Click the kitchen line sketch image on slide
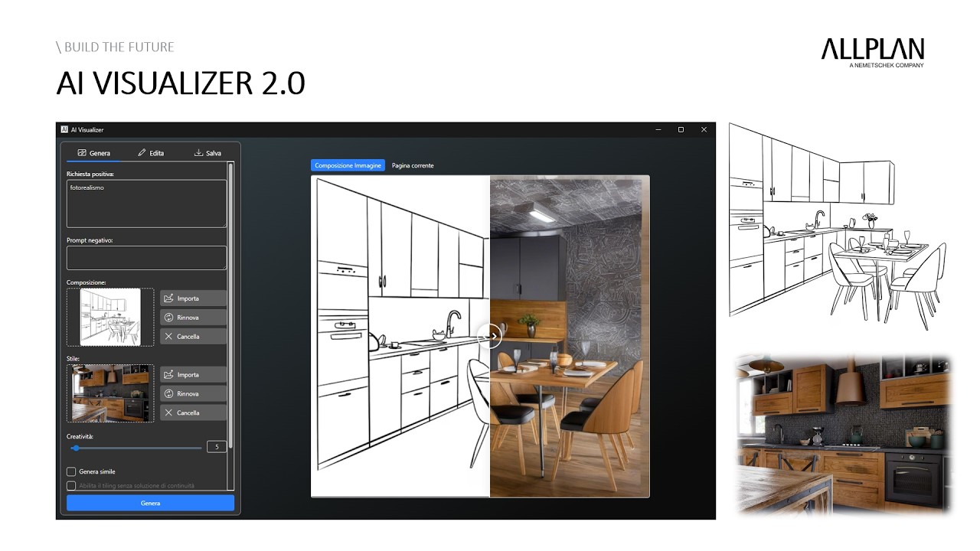980x551 pixels. tap(838, 227)
